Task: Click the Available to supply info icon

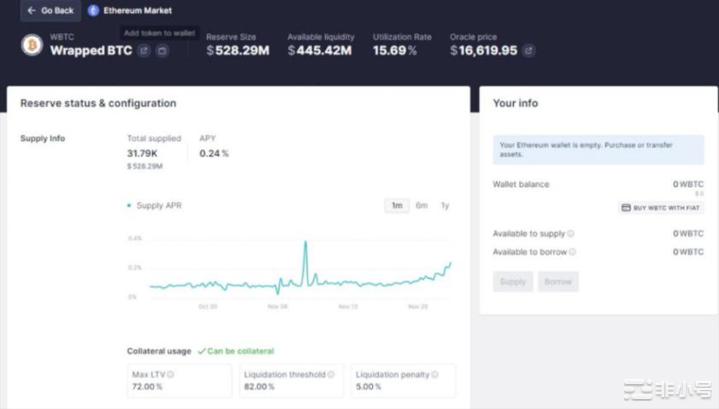Action: [x=571, y=233]
